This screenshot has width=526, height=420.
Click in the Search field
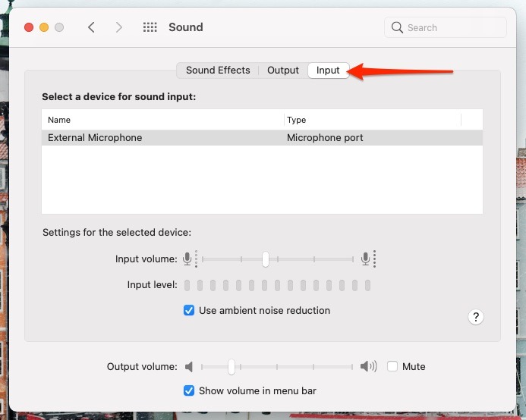click(445, 27)
